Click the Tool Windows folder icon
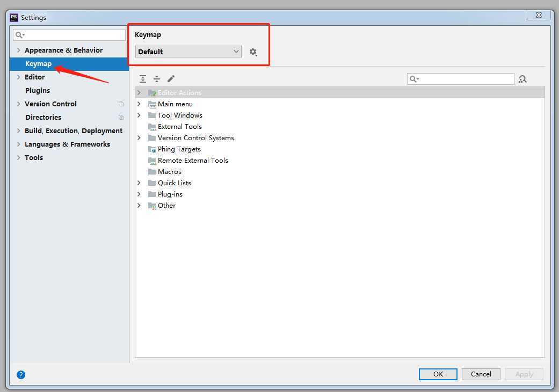Image resolution: width=559 pixels, height=392 pixels. click(152, 115)
